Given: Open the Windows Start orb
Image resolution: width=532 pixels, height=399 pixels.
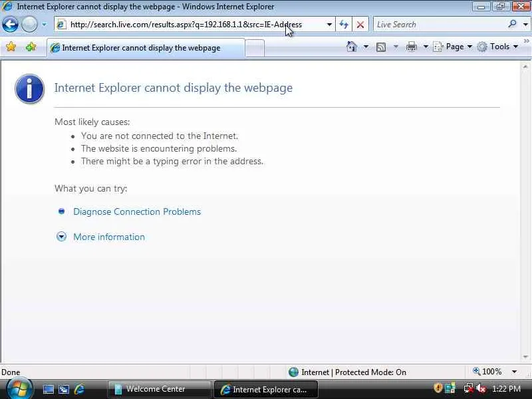Looking at the screenshot, I should (x=19, y=388).
